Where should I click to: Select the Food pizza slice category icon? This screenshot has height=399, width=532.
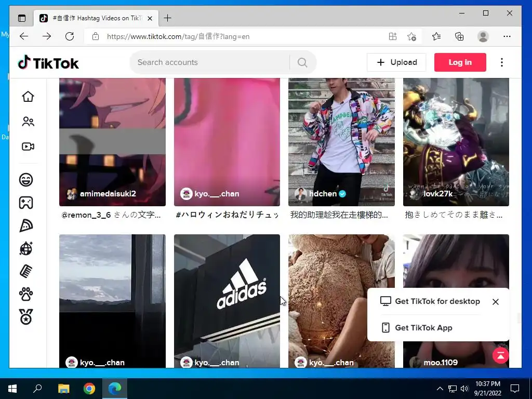26,225
